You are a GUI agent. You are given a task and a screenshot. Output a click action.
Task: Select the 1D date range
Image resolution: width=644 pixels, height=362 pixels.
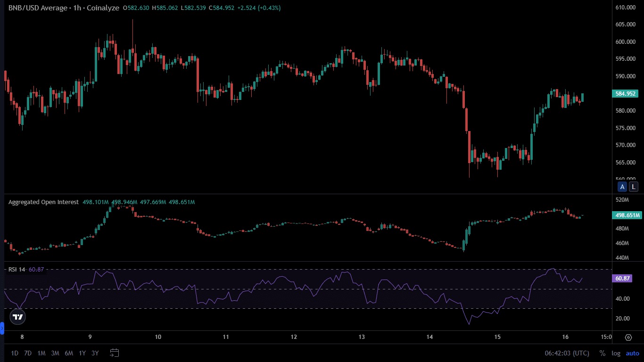point(15,353)
